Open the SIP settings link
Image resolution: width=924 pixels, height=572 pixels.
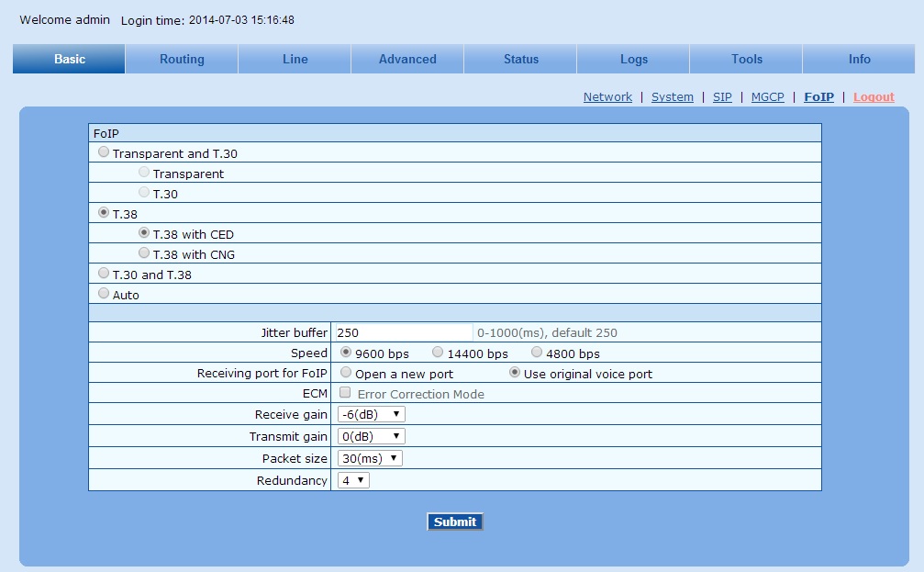(722, 96)
